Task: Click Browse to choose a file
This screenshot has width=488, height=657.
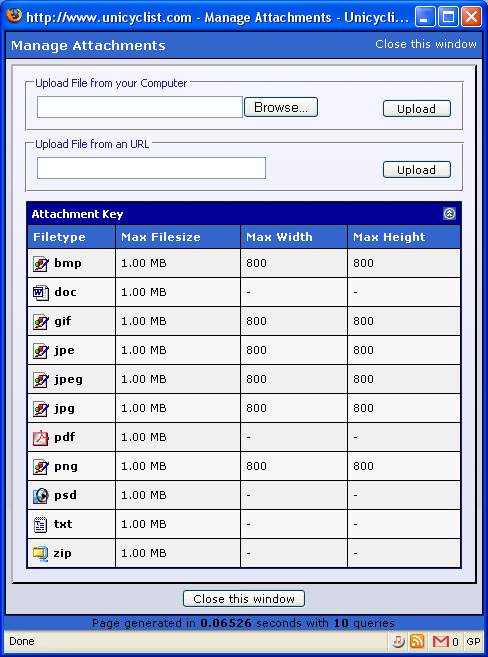Action: coord(281,107)
